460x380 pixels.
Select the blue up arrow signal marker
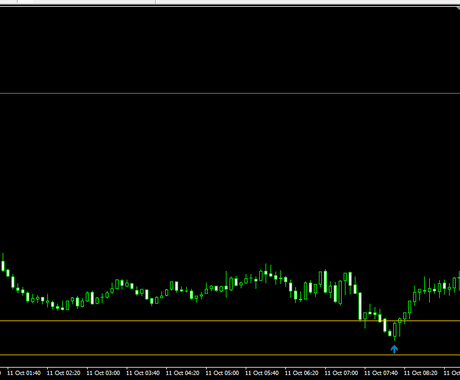click(394, 349)
